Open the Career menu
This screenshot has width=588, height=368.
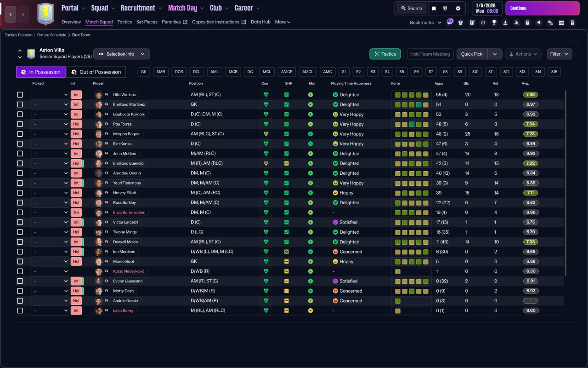click(x=247, y=8)
